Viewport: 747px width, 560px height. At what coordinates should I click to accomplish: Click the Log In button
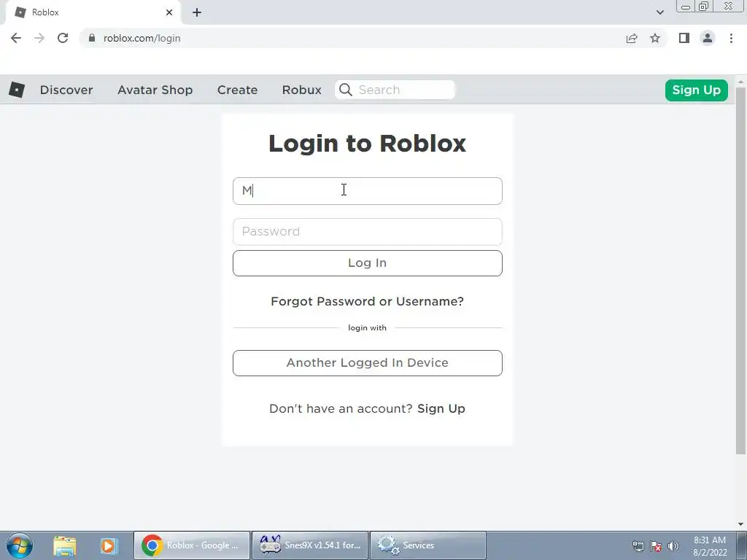(368, 262)
